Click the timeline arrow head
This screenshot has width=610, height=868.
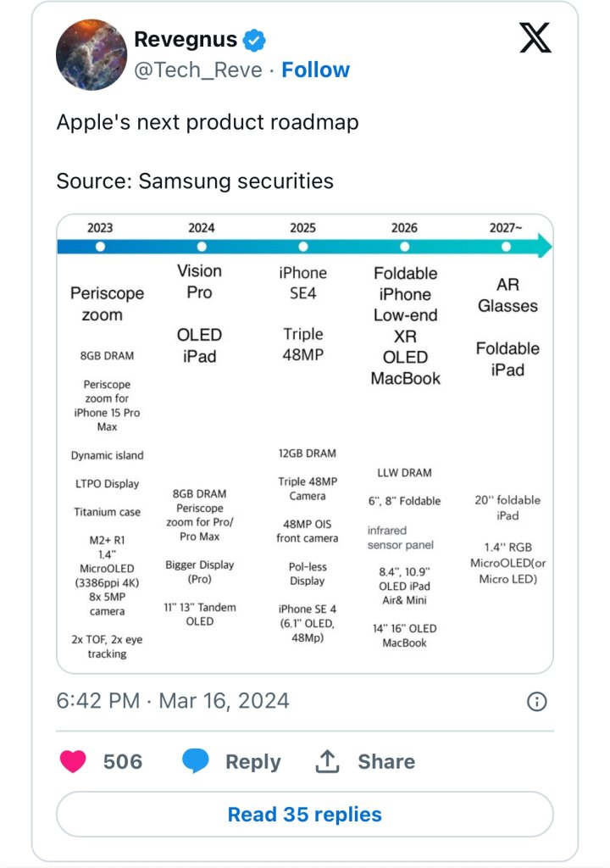pyautogui.click(x=545, y=247)
